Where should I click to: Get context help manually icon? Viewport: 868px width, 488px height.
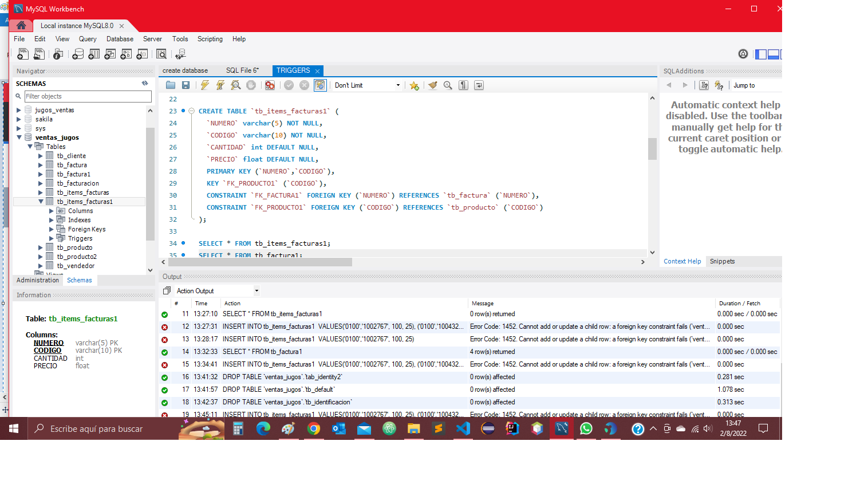(704, 85)
